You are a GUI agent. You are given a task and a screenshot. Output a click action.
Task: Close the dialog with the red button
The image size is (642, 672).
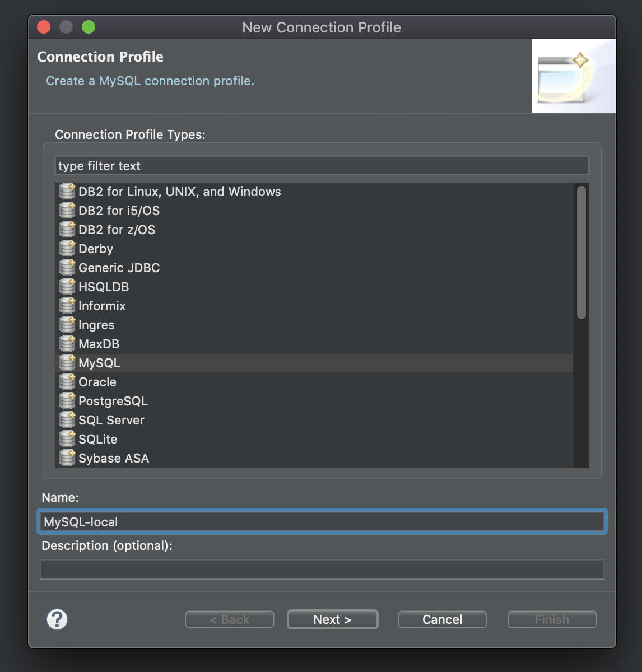44,27
